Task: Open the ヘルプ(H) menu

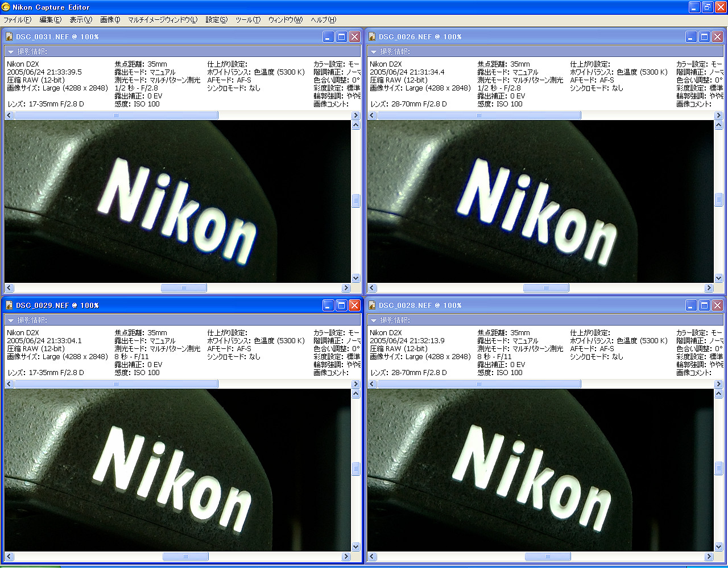Action: click(323, 20)
